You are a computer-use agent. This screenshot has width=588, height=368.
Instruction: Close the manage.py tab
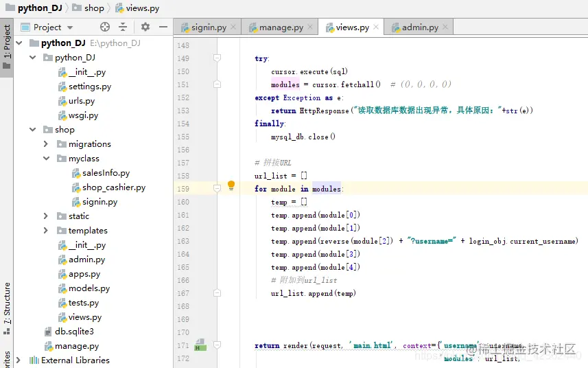pos(310,27)
